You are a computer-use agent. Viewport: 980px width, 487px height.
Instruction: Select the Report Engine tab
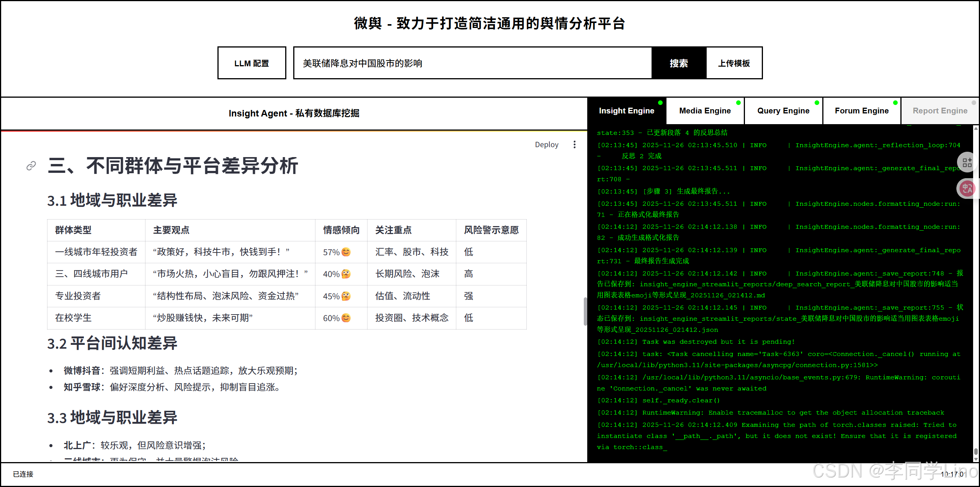tap(940, 111)
